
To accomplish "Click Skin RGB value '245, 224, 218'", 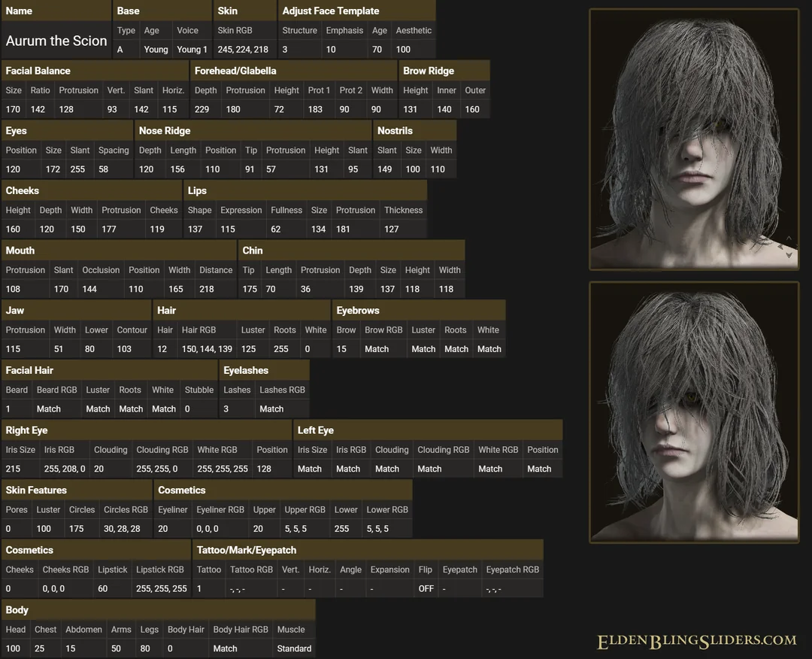I will pos(243,50).
